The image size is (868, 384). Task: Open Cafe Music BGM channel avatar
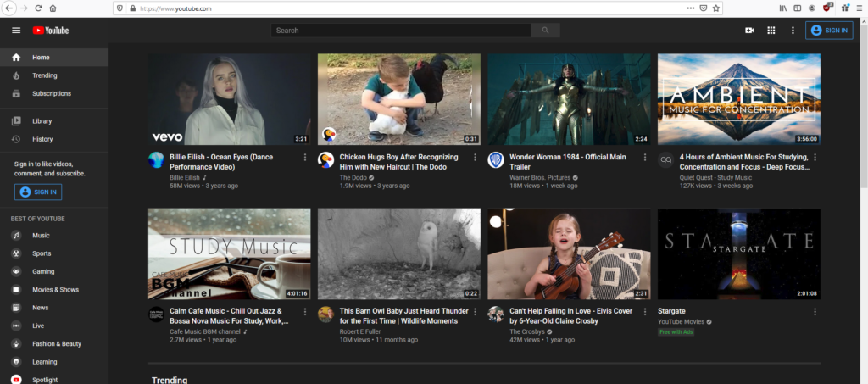click(x=156, y=314)
